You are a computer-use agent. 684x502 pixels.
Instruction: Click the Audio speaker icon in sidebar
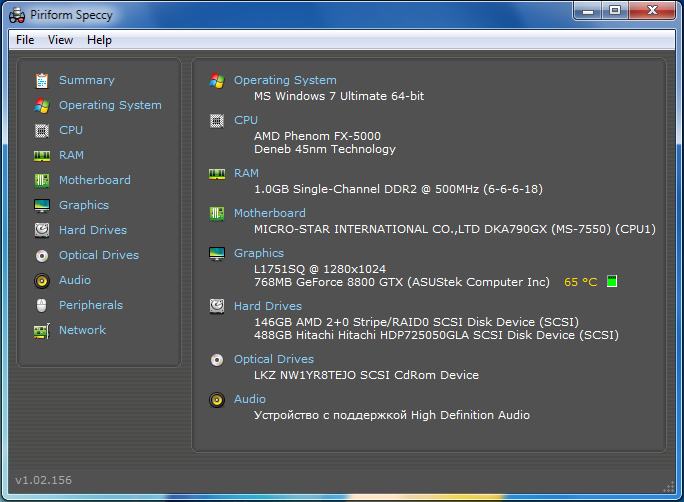(x=41, y=280)
